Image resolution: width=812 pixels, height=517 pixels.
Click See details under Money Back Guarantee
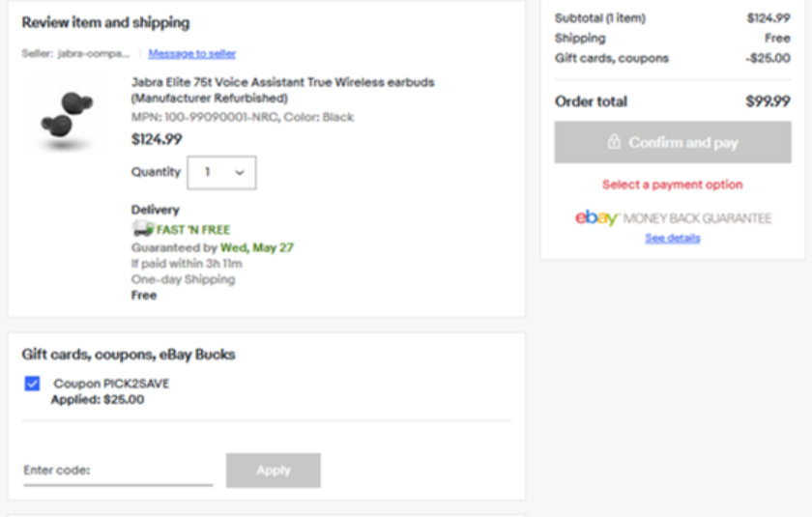click(x=673, y=238)
